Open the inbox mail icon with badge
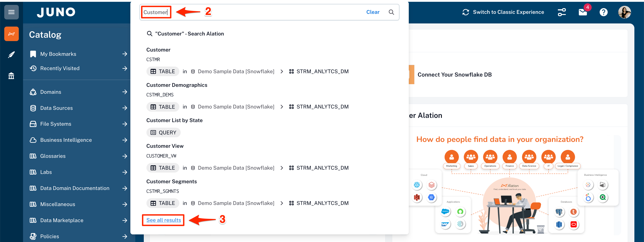Viewport: 644px width, 242px height. tap(583, 12)
